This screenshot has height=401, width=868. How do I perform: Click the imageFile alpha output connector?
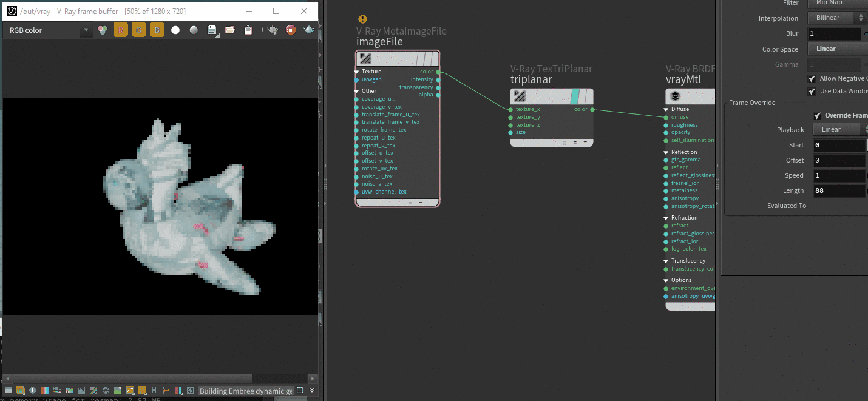pyautogui.click(x=438, y=95)
